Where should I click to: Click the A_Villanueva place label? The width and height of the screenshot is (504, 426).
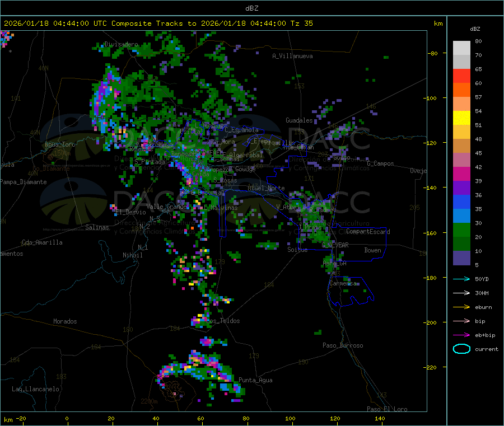pos(292,56)
